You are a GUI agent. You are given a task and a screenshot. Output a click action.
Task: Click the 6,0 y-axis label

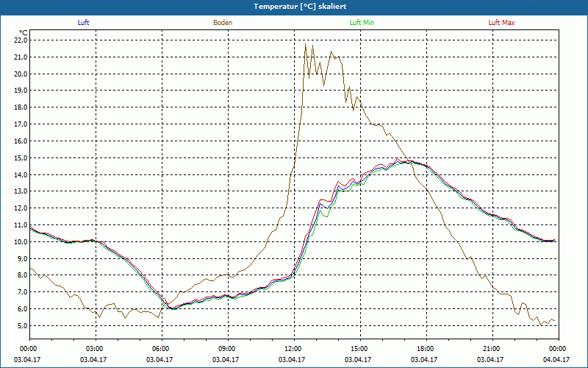coord(22,309)
